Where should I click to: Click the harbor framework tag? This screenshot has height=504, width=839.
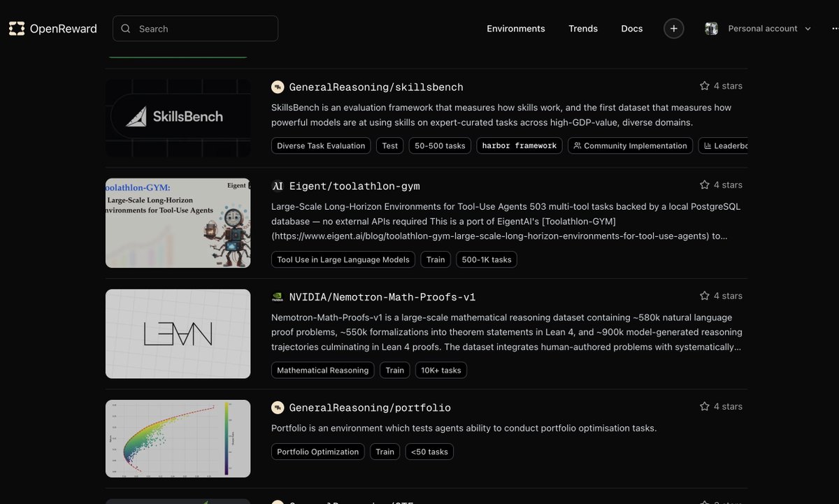(519, 145)
